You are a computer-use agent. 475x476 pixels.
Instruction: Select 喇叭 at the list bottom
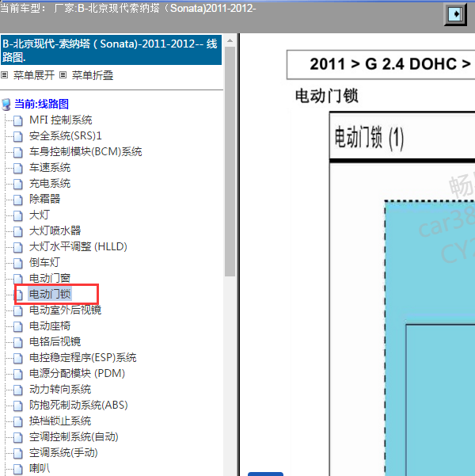click(40, 468)
